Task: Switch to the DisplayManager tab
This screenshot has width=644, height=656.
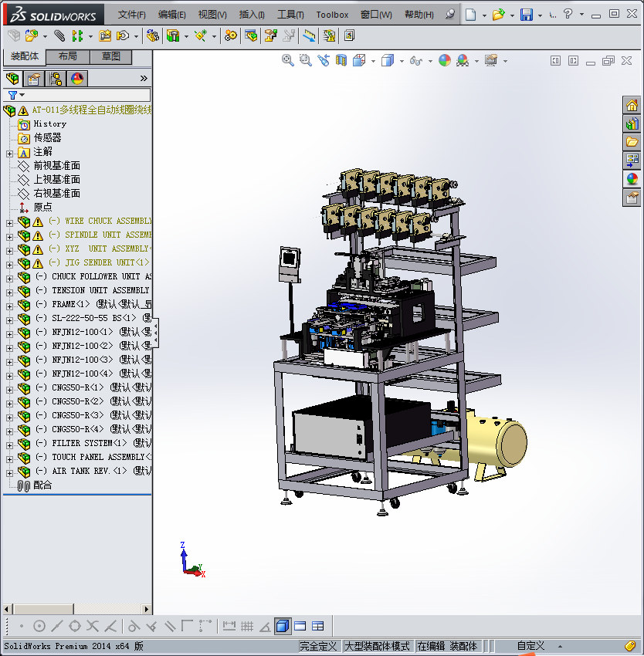Action: [x=77, y=79]
